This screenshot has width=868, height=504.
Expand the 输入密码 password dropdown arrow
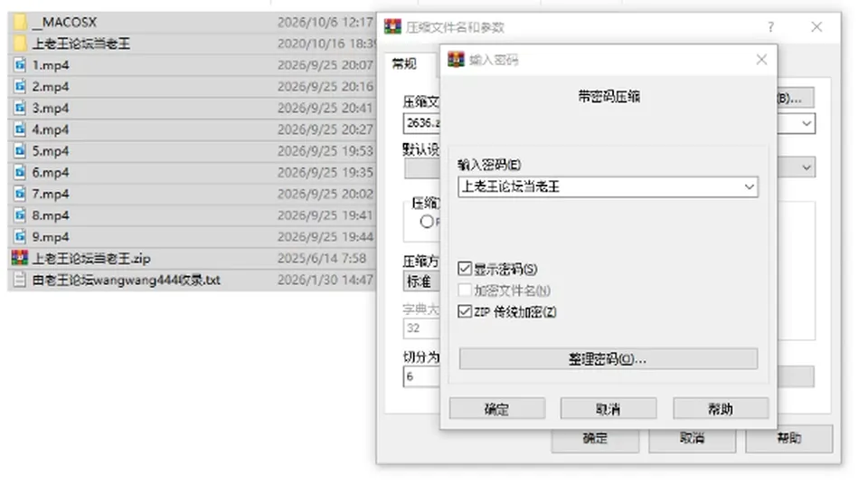[750, 187]
